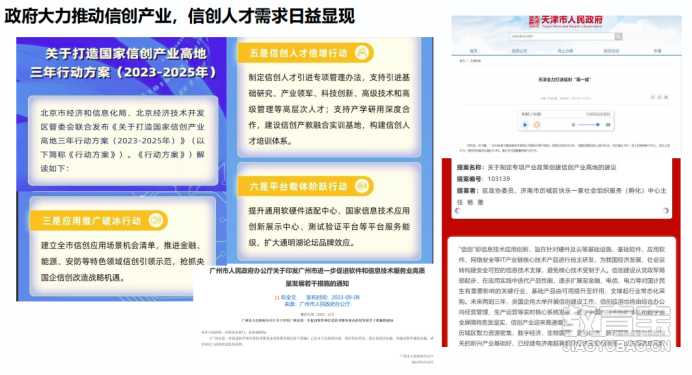Click the 广州市人民政府办公厅 source link
This screenshot has width=692, height=375.
click(x=325, y=304)
